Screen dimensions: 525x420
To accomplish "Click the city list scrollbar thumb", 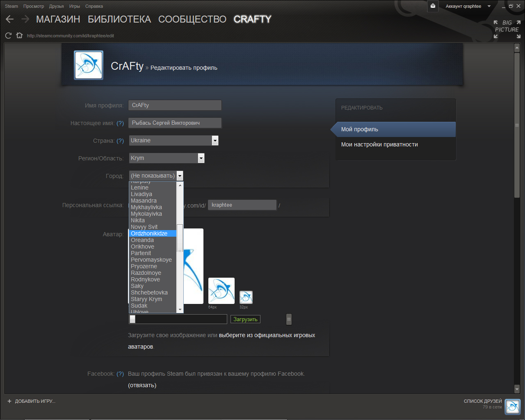I will 180,238.
